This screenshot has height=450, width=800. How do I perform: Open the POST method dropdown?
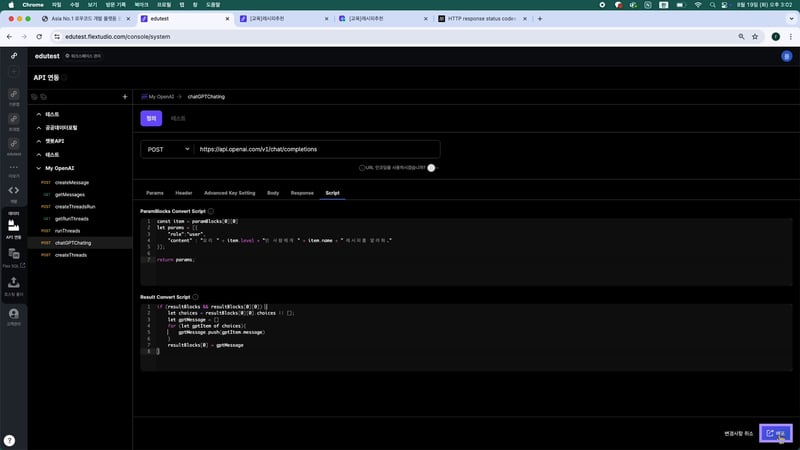click(x=166, y=149)
